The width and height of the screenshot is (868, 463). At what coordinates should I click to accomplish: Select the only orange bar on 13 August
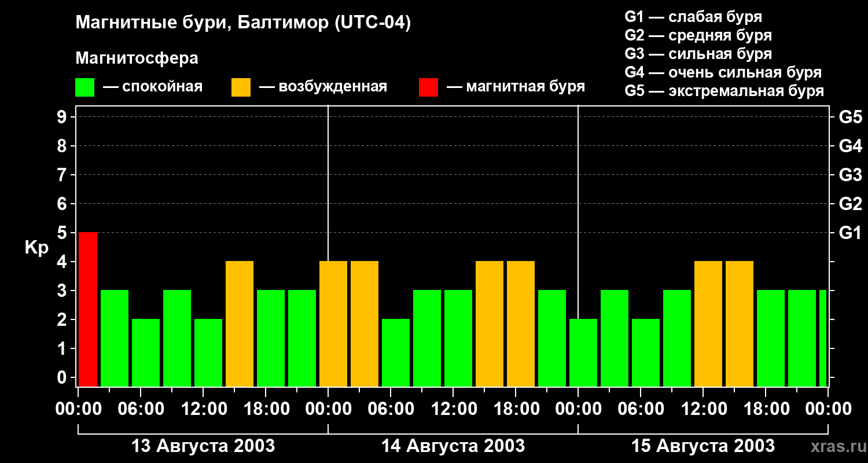[240, 324]
